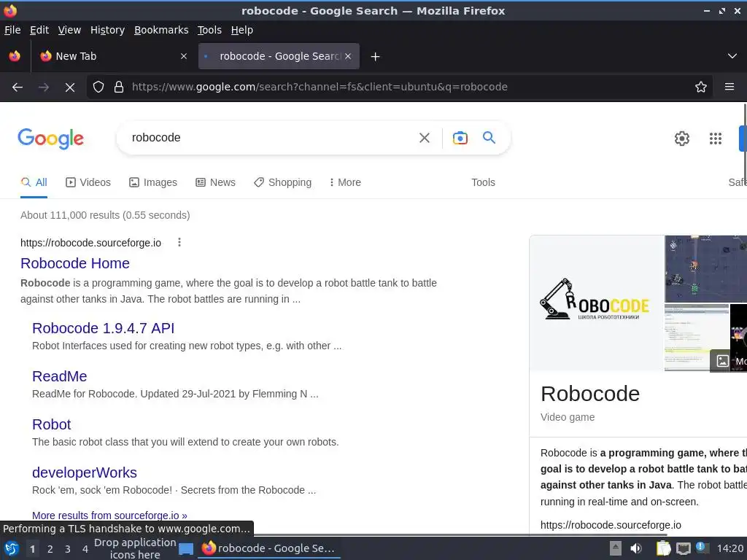Image resolution: width=747 pixels, height=560 pixels.
Task: Select the Firefox taskbar window button
Action: [269, 548]
